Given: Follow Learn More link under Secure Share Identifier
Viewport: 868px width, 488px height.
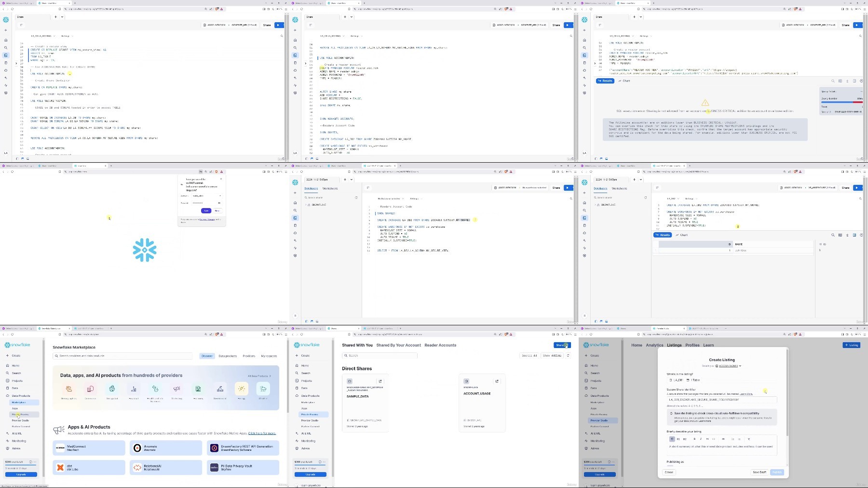Looking at the screenshot, I should (746, 394).
